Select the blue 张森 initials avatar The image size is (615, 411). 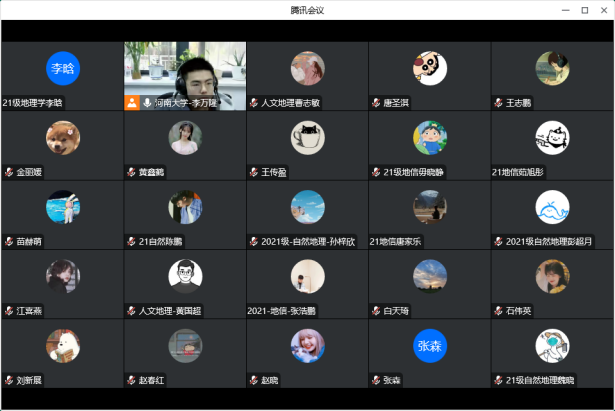coord(430,346)
